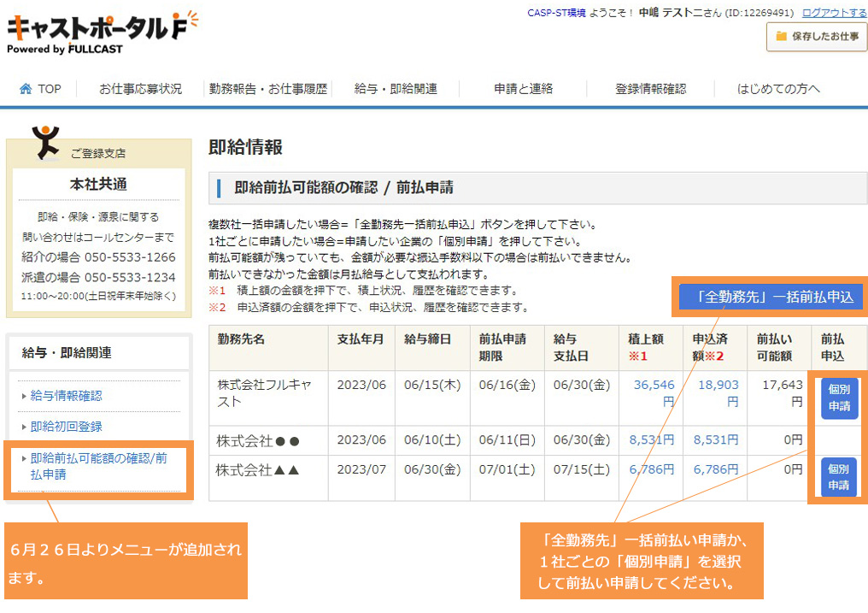
Task: Open 申込済額 8,531円 for 株式会社●●
Action: [716, 439]
